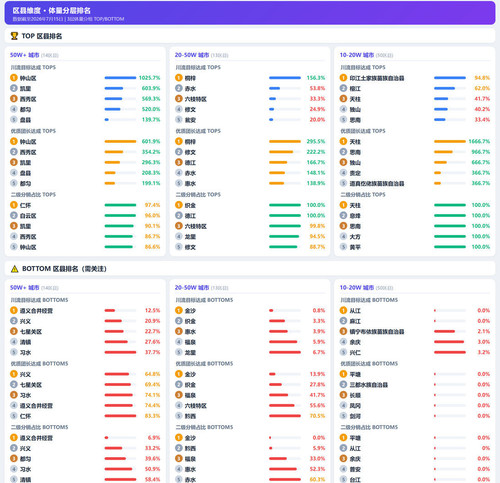Click the green progress bar for 96.0%

120,216
